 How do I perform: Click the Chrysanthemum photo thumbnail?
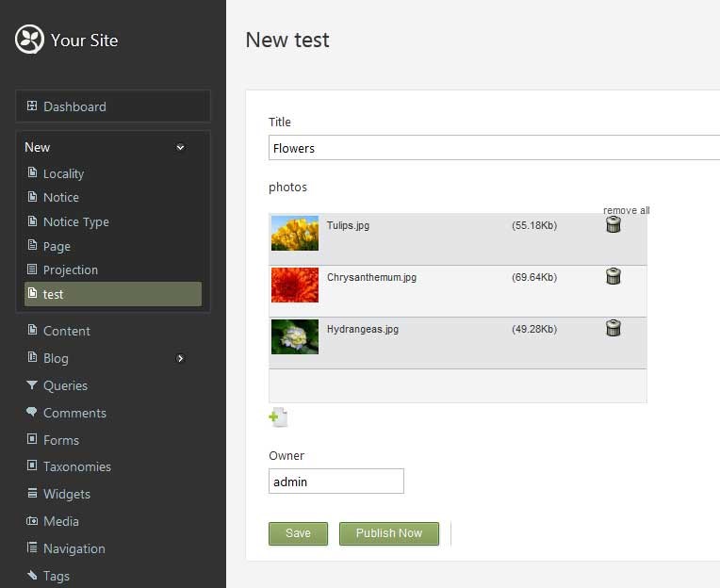coord(295,285)
